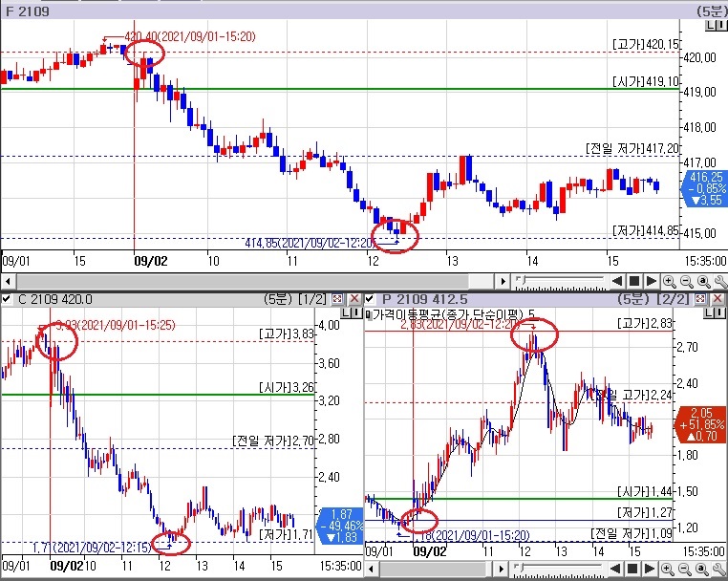The image size is (728, 581).
Task: Close the P 2109 412.5 chart panel
Action: tap(717, 299)
